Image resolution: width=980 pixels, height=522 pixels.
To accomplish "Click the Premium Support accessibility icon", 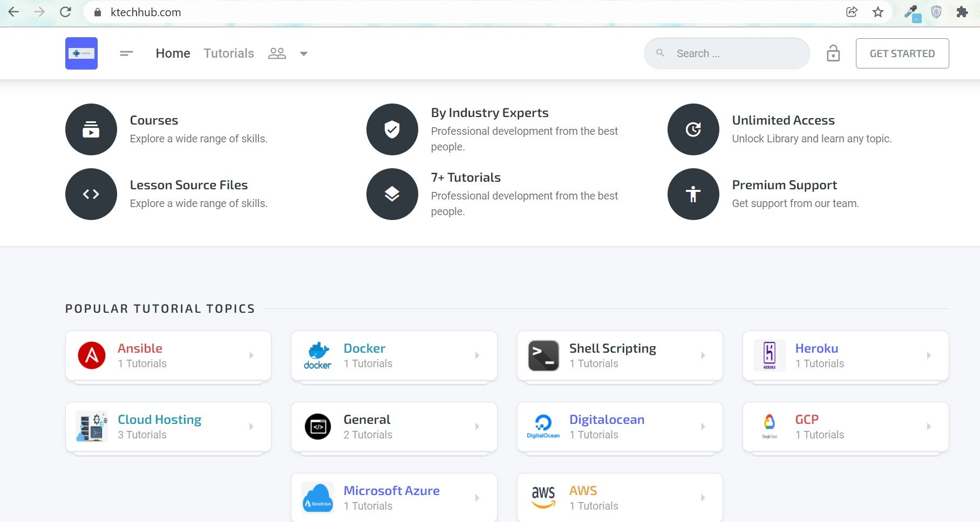I will (x=693, y=194).
